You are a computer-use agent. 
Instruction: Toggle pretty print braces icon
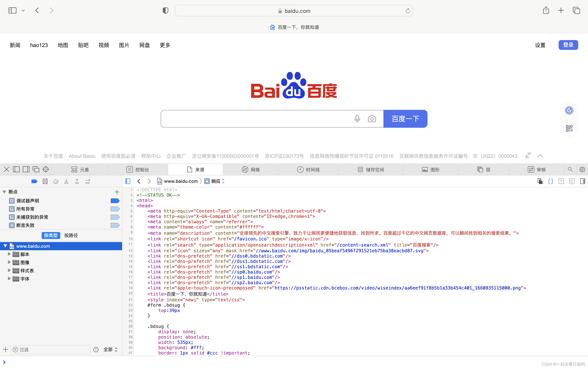(551, 181)
